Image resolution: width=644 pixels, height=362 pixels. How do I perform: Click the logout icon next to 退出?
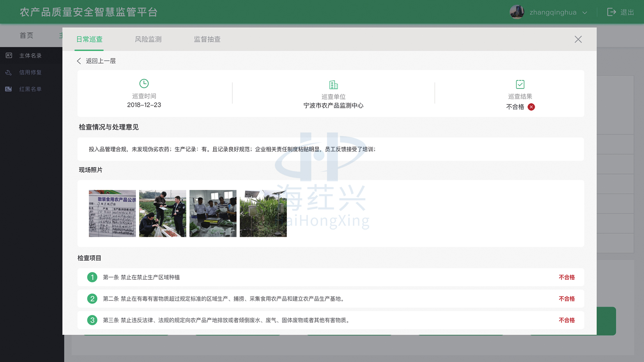pos(611,12)
